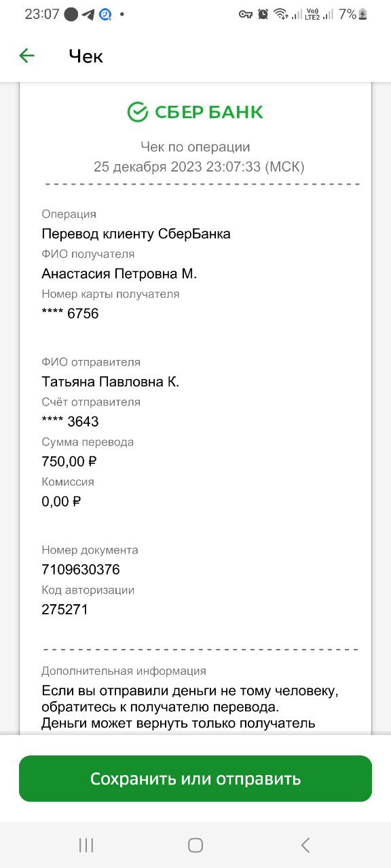Select the Чек header title

coord(86,56)
